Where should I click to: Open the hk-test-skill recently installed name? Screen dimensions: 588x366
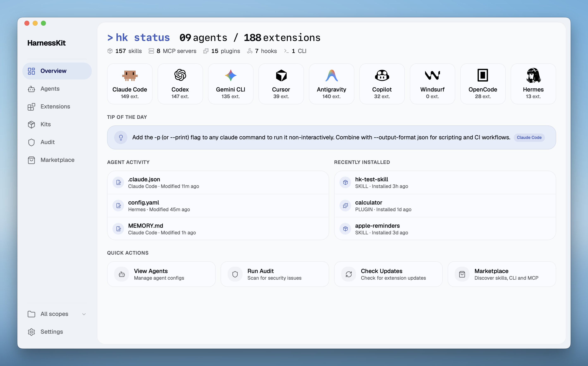point(372,179)
